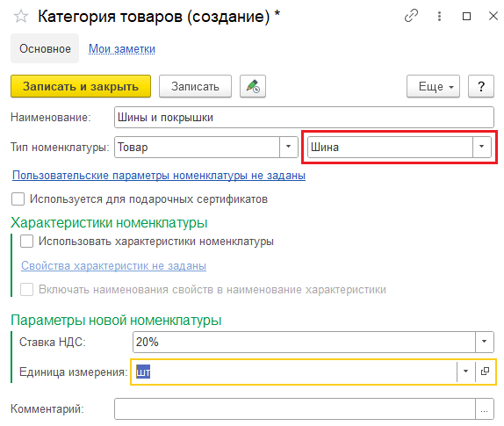Open the three-dots window menu

pos(439,16)
